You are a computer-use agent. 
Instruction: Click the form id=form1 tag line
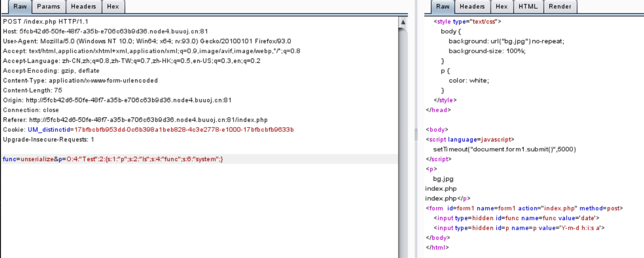click(524, 208)
